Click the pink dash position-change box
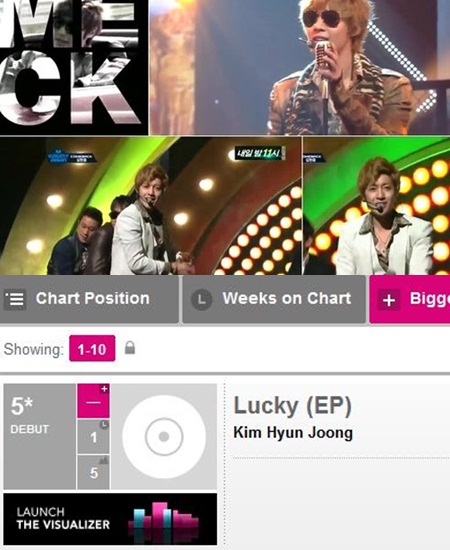This screenshot has width=450, height=550. coord(93,401)
